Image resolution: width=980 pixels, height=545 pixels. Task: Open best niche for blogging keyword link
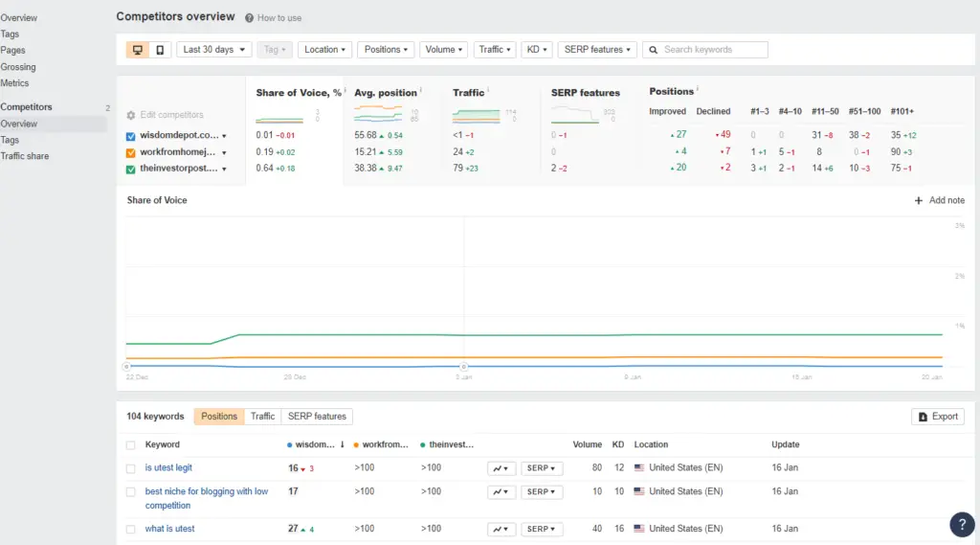pyautogui.click(x=207, y=499)
